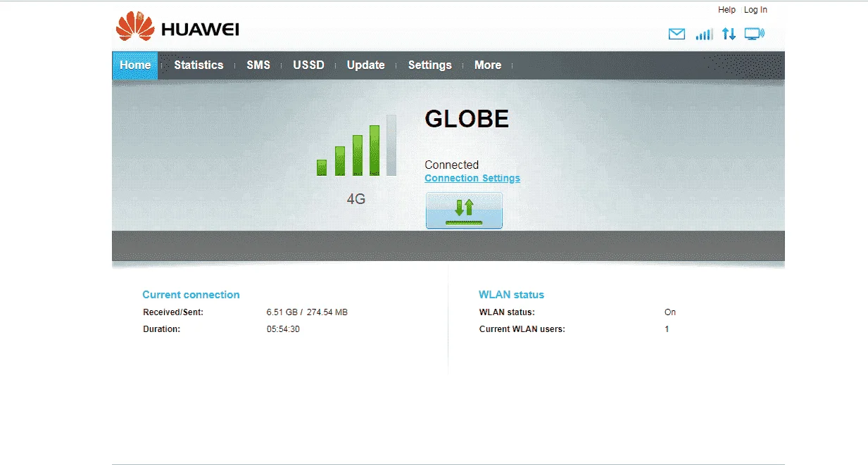Click the Huawei logo
Image resolution: width=868 pixels, height=465 pixels.
tap(177, 27)
